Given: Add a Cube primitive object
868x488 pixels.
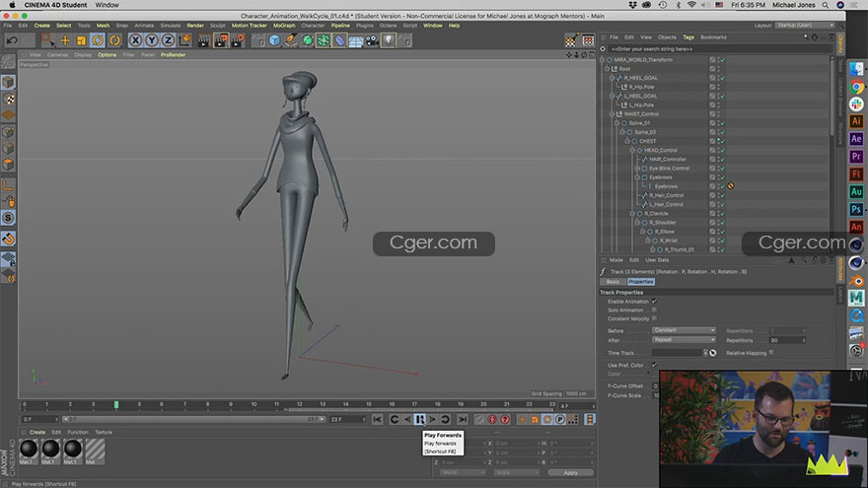Looking at the screenshot, I should point(274,39).
